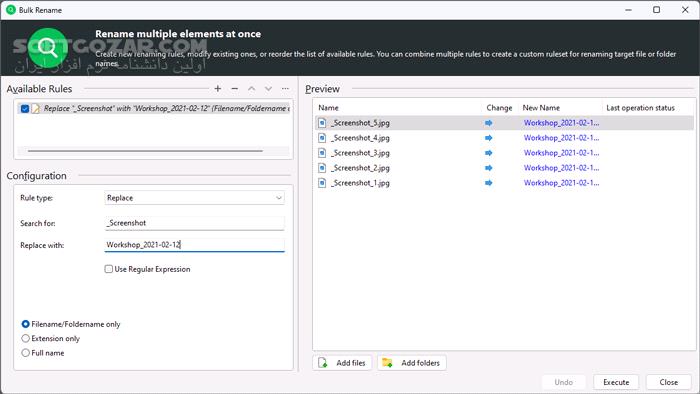The width and height of the screenshot is (700, 394).
Task: Sort by New Name column header
Action: [541, 108]
